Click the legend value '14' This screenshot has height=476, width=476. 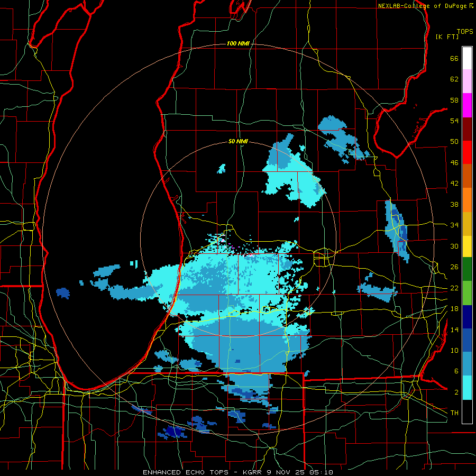454,329
